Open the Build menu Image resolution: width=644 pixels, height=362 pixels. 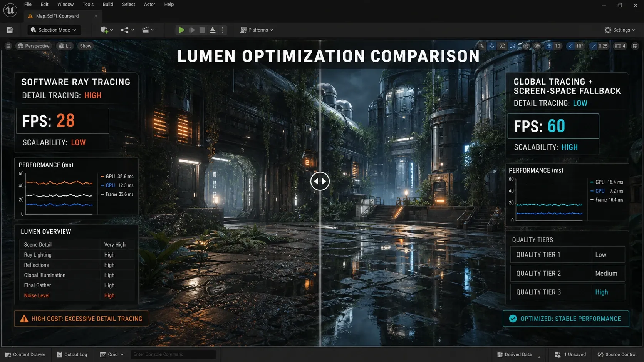pos(108,4)
